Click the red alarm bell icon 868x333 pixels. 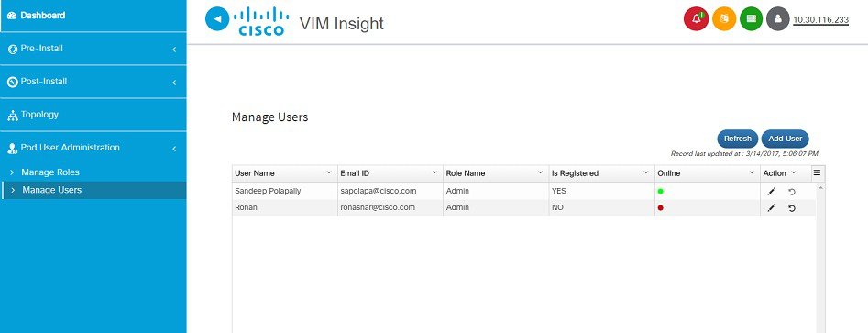pyautogui.click(x=697, y=19)
